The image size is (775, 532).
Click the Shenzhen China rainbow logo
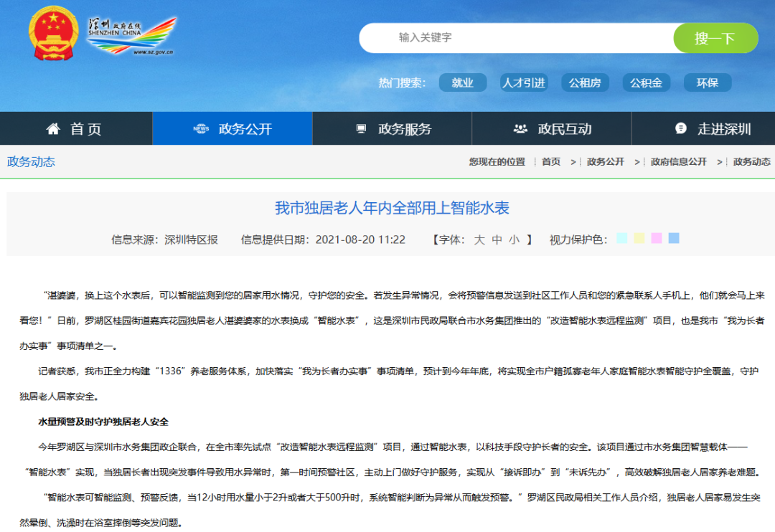pyautogui.click(x=131, y=36)
